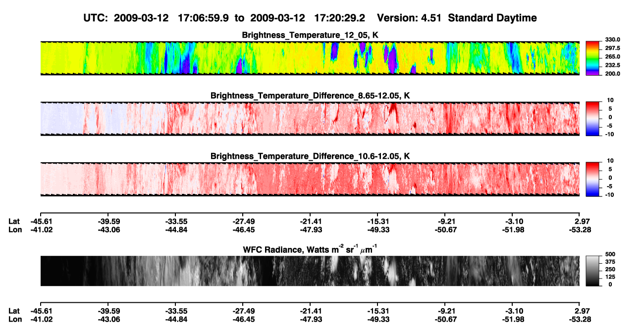Click latitude -21.41 on the axis above WFC Radiance
Image resolution: width=644 pixels, height=330 pixels.
310,222
